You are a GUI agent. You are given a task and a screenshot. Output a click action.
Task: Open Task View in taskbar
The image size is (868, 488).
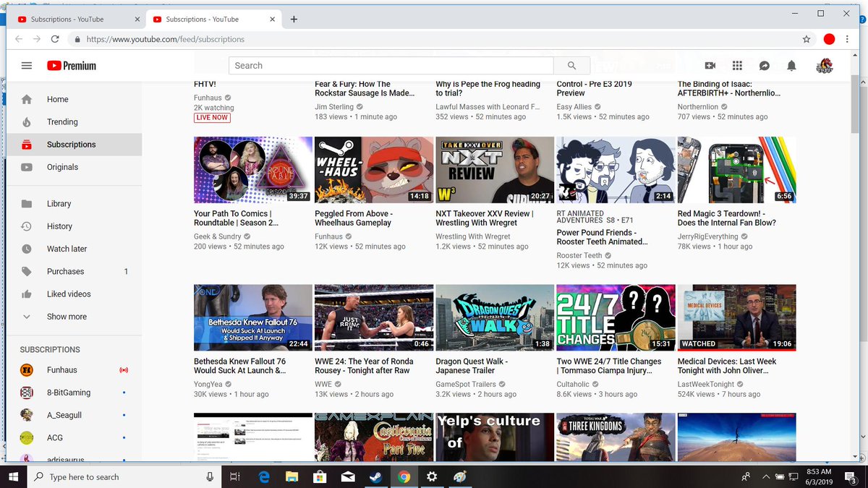pyautogui.click(x=234, y=476)
